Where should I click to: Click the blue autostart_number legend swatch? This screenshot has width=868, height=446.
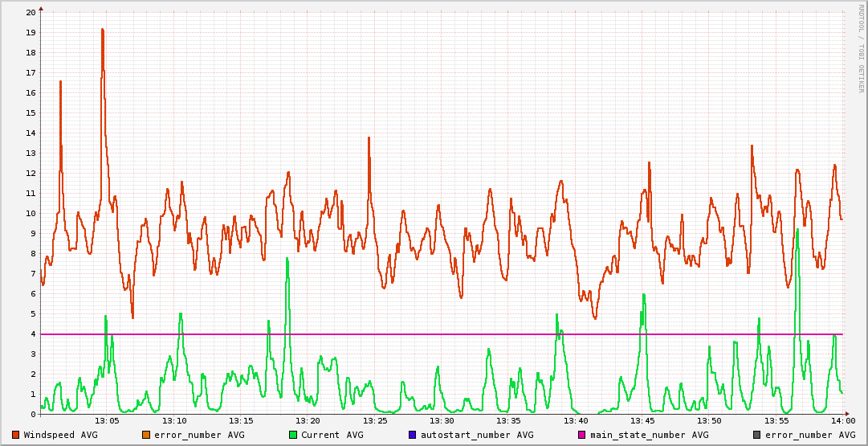[x=413, y=435]
